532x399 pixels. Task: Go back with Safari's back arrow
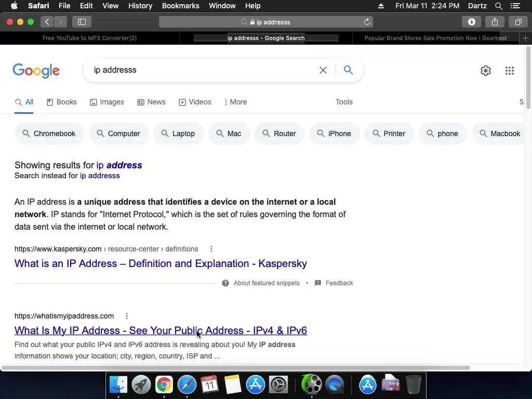[x=47, y=22]
